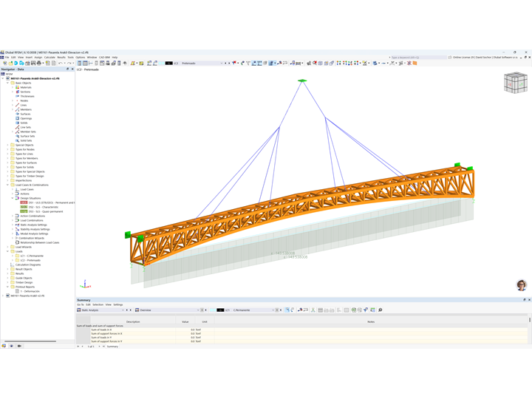Click the Description column header
This screenshot has width=532, height=399.
pos(133,321)
